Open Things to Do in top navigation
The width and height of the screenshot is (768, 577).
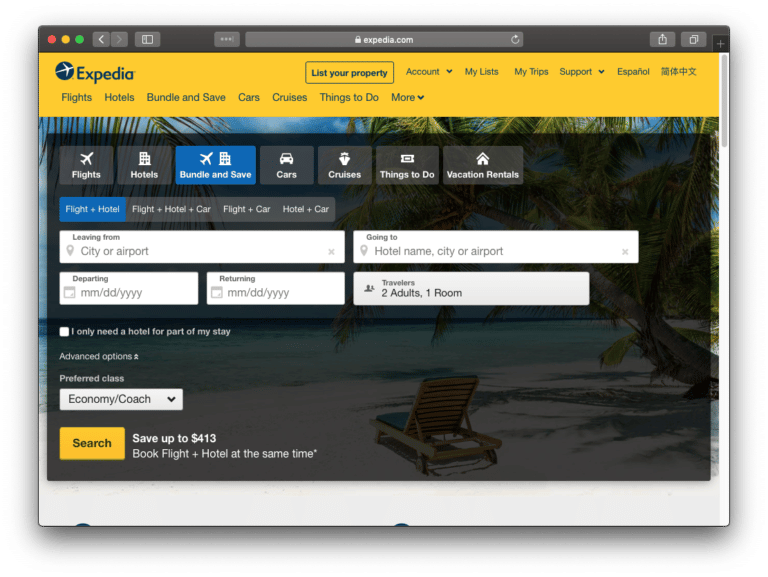tap(349, 97)
